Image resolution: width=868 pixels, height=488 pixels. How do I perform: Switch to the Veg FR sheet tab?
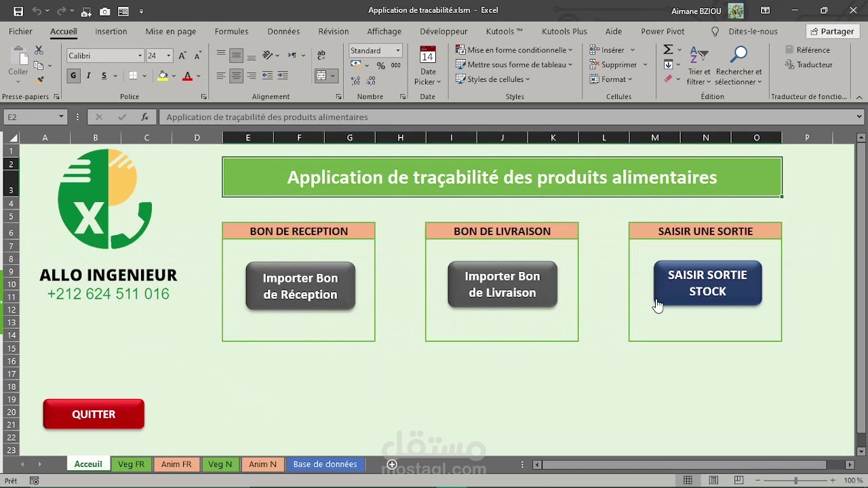point(131,464)
